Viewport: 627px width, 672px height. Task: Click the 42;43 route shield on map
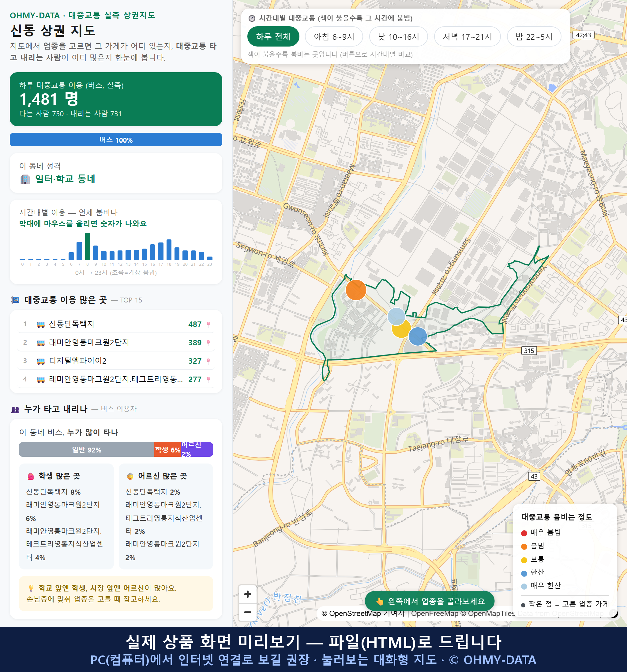click(x=584, y=35)
